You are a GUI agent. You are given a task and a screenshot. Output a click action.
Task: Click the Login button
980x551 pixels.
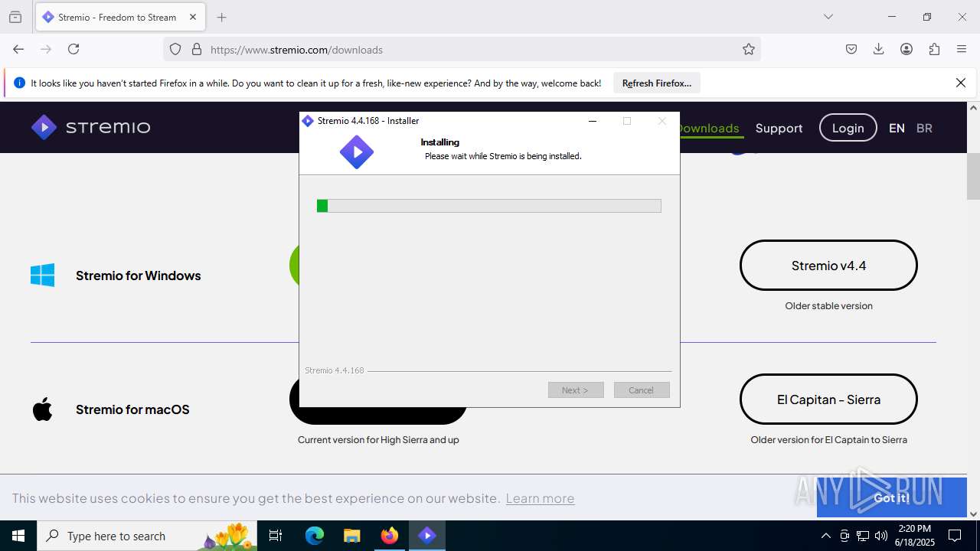848,128
